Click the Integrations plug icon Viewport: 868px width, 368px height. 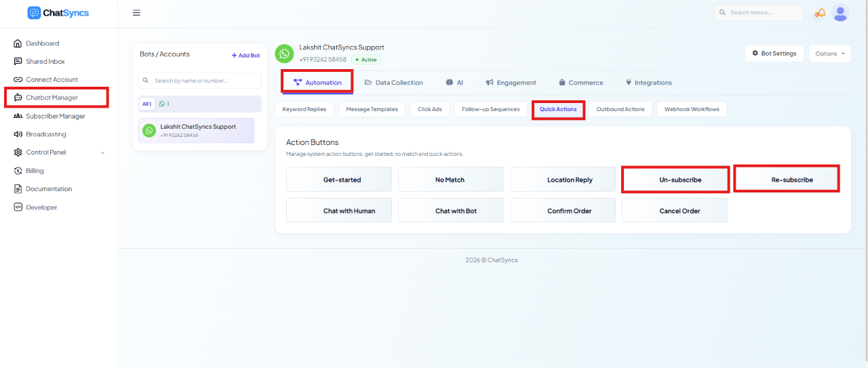[629, 83]
